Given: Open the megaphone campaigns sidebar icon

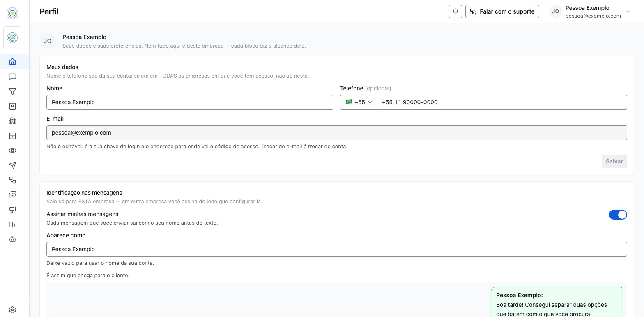Looking at the screenshot, I should pos(12,210).
